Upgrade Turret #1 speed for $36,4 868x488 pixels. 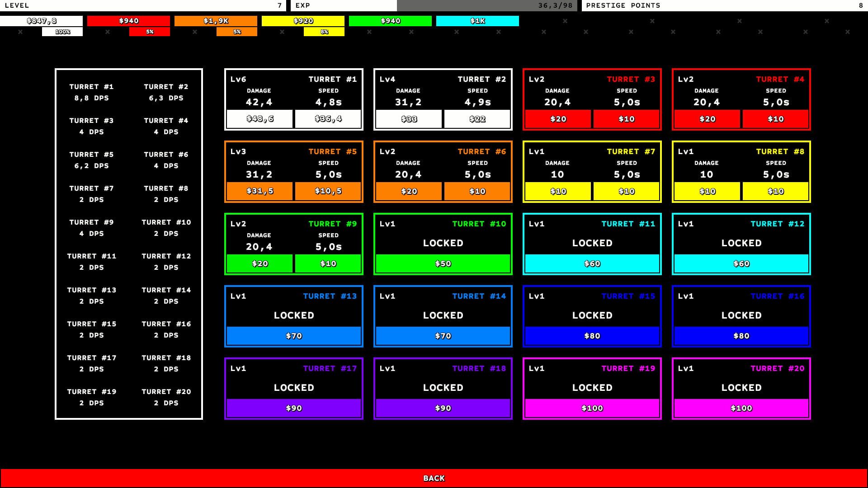pos(329,119)
